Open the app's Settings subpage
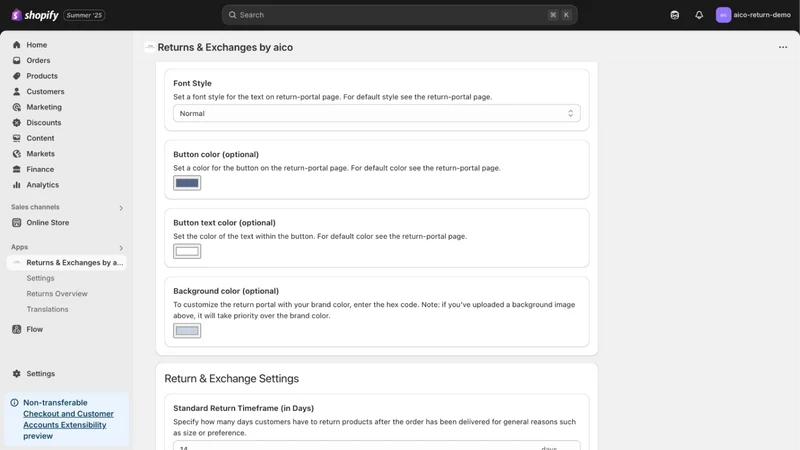 [40, 278]
